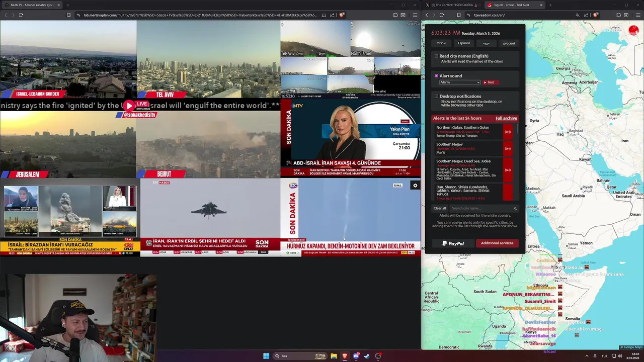Show Northern Golan alert on map

coord(508,132)
